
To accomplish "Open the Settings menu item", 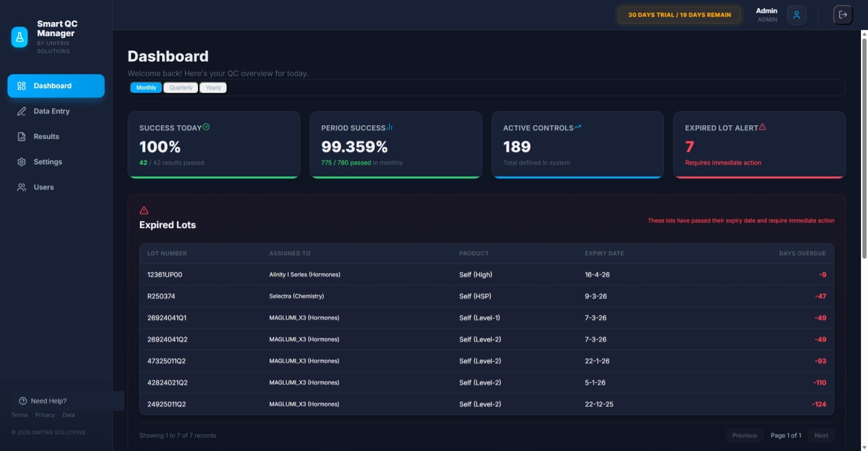I will point(56,162).
